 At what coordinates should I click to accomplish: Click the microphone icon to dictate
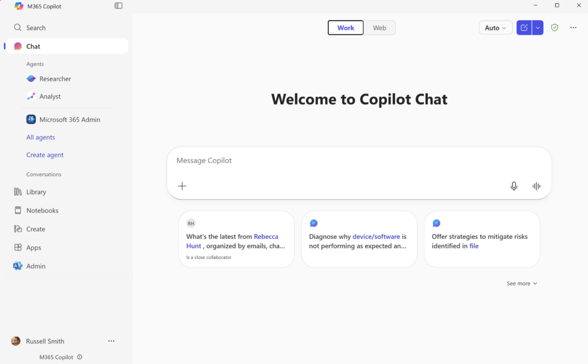(514, 186)
